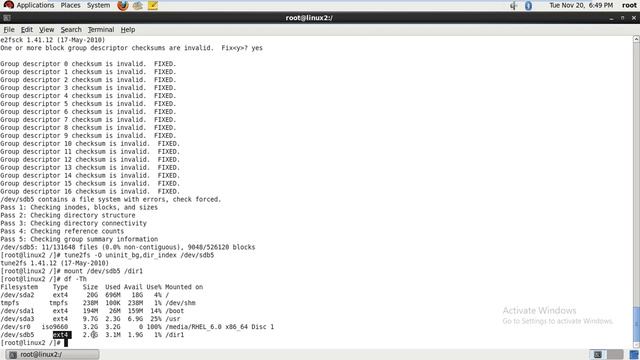Click the blue icon at panel corner

click(x=634, y=354)
